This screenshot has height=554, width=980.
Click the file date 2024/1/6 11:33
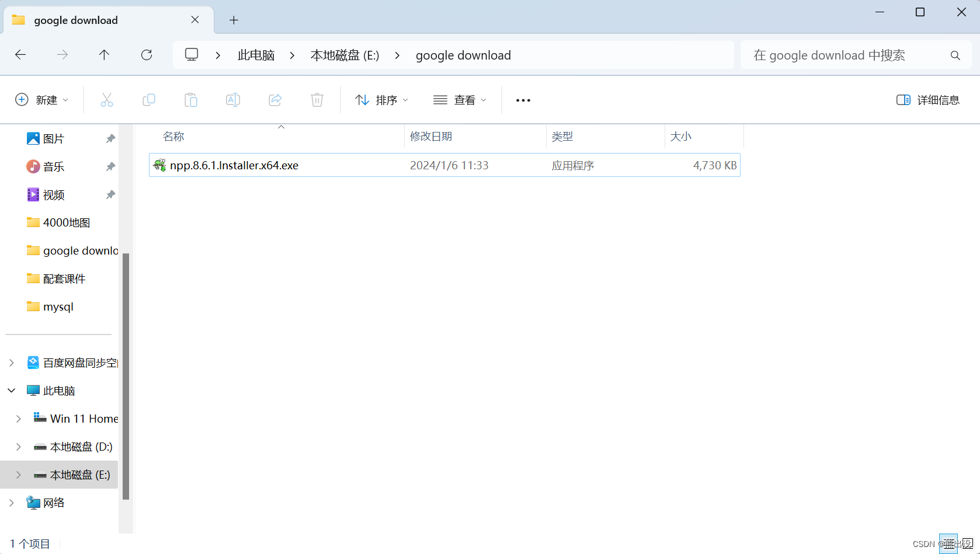point(449,165)
